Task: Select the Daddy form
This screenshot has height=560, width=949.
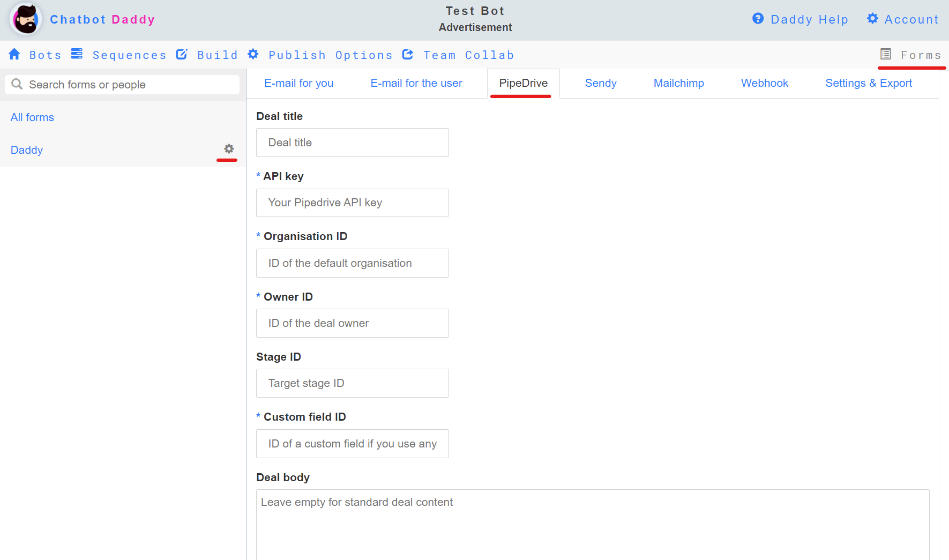Action: [x=27, y=150]
